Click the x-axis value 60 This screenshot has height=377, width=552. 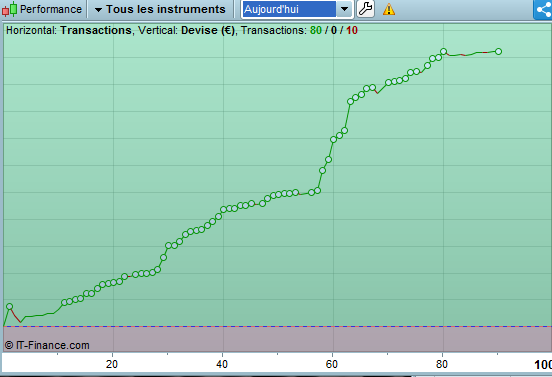tap(332, 364)
